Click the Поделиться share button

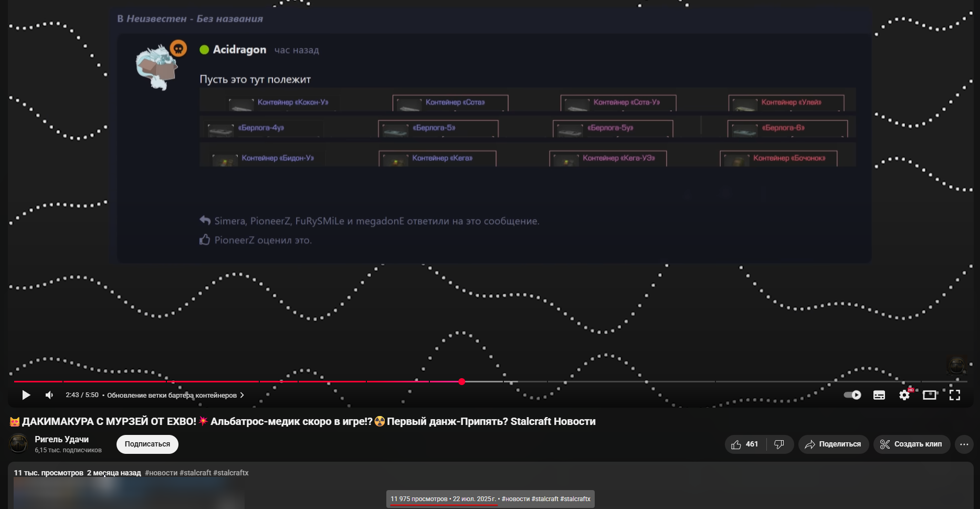coord(833,444)
